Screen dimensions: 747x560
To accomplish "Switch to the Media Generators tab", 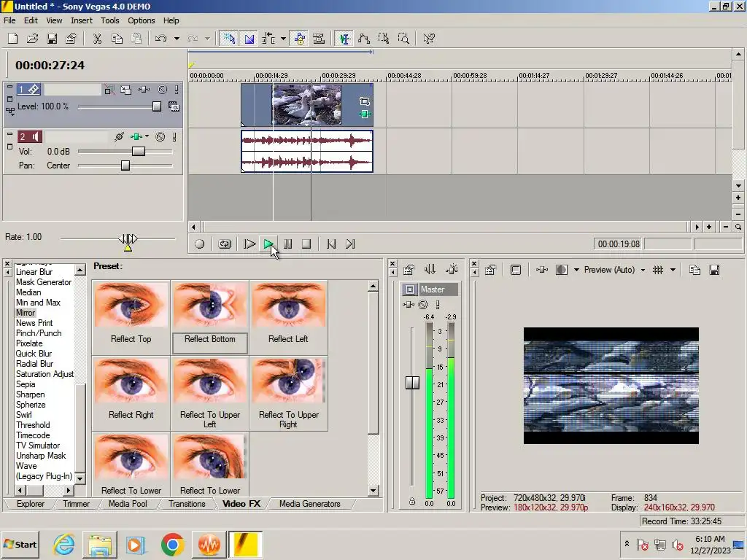I will coord(309,504).
